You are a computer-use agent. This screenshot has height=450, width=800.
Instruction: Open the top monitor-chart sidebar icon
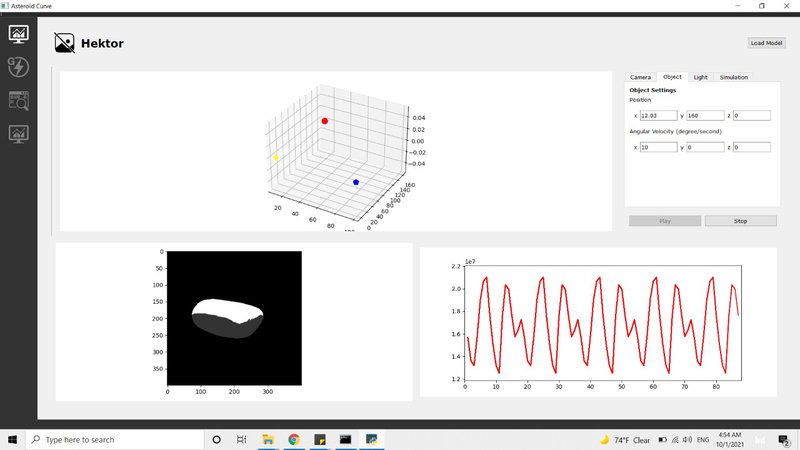click(18, 34)
